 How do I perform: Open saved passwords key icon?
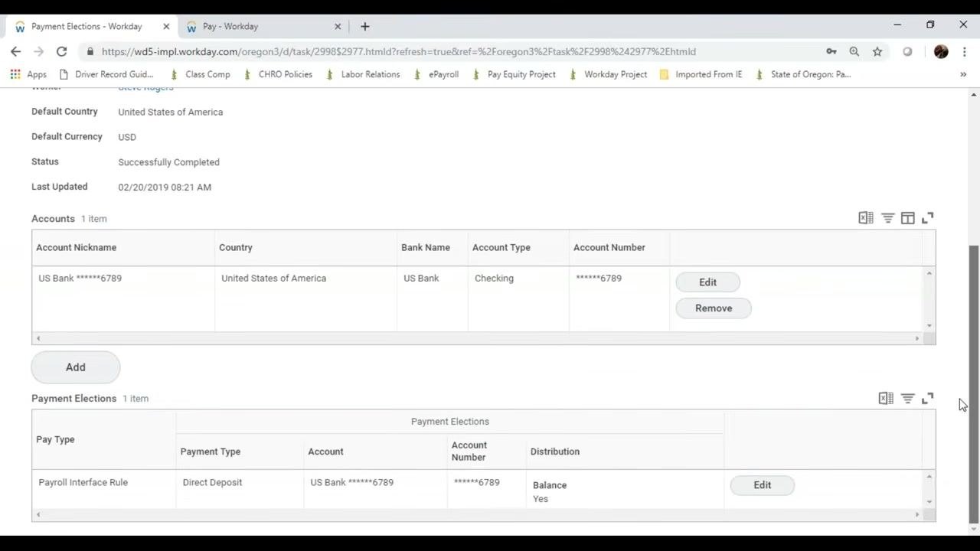click(831, 51)
